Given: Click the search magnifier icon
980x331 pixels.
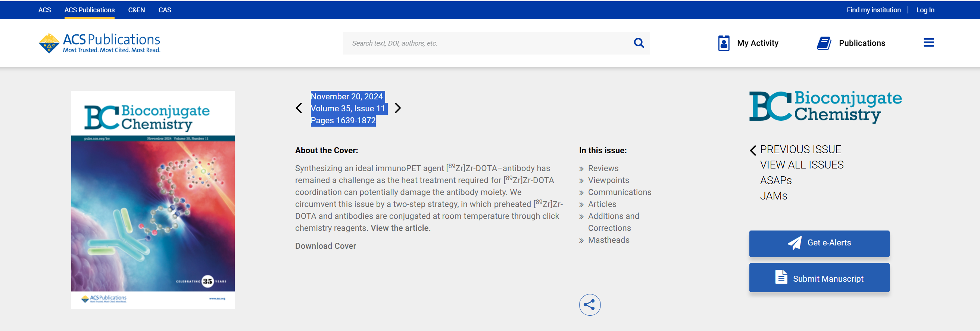Looking at the screenshot, I should point(639,43).
